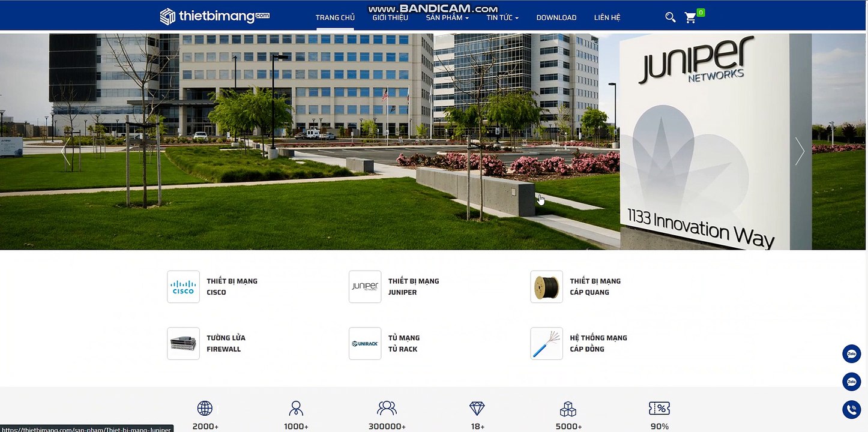This screenshot has height=432, width=868.
Task: Open the TỦ MẠNG TỦ RACK link
Action: coord(404,343)
